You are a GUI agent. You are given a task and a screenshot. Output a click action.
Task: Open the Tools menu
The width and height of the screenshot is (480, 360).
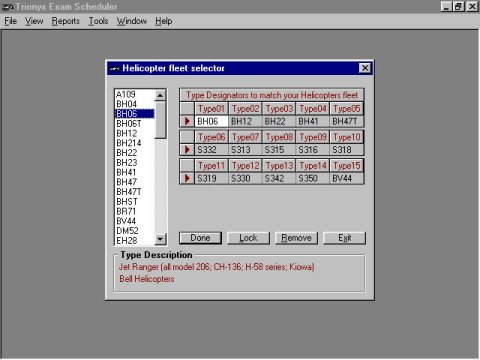tap(98, 21)
